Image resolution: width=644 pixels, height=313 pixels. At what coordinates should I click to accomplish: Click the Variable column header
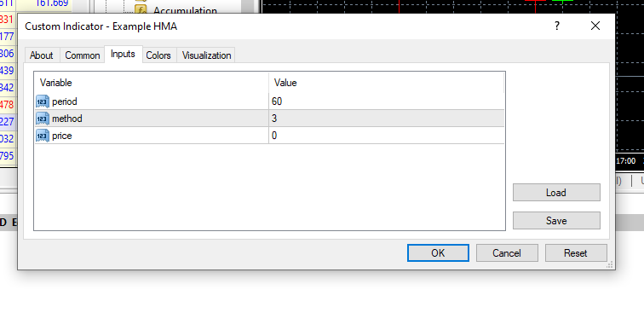[152, 83]
